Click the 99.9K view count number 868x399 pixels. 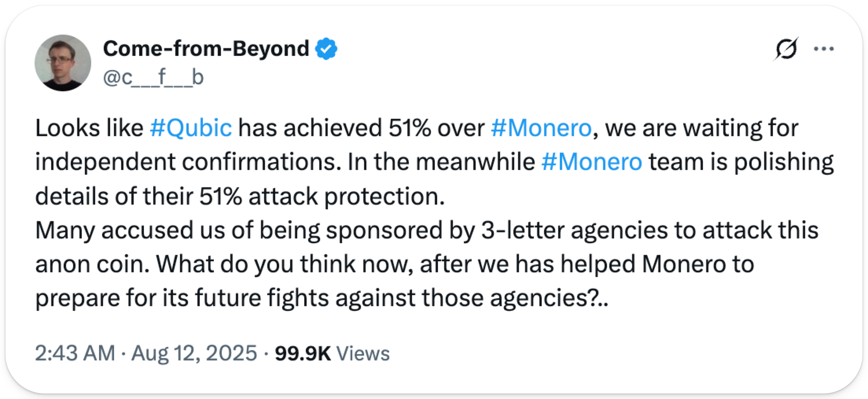point(303,353)
